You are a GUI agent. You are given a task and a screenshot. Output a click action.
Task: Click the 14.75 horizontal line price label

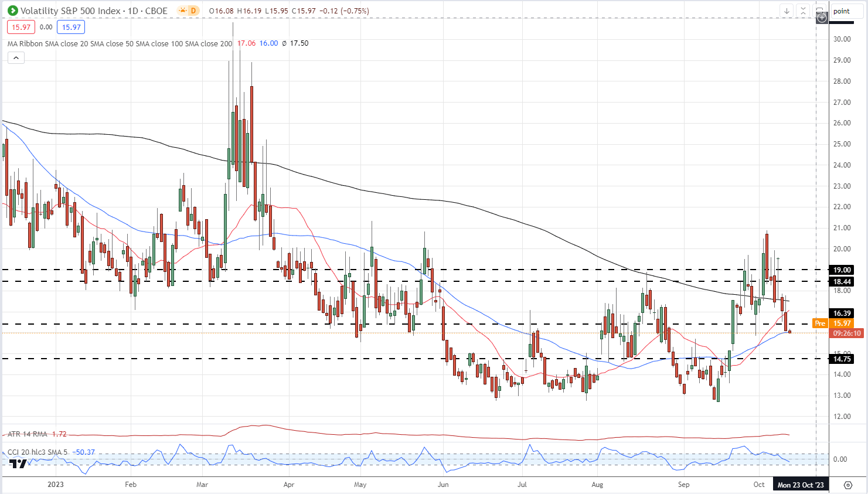pos(842,359)
